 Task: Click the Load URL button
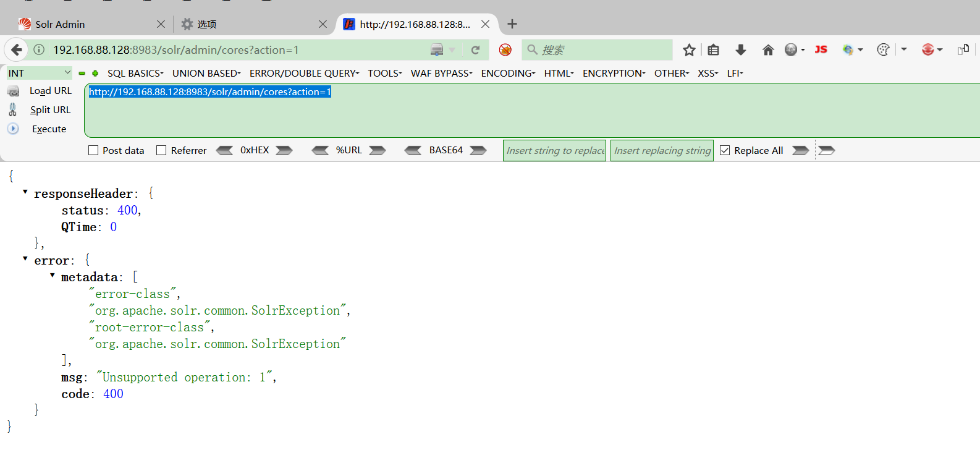tap(51, 91)
